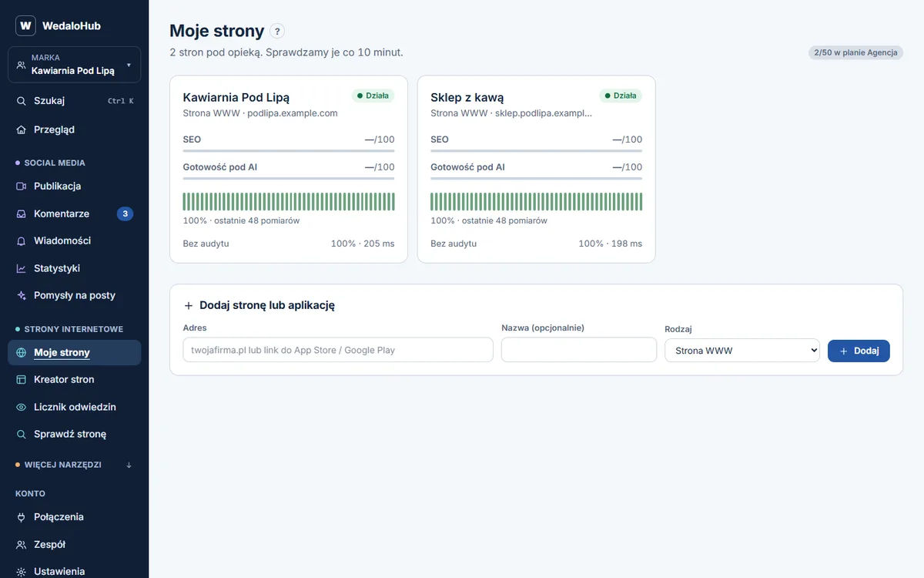Screen dimensions: 924x578
Task: Open Ustawienia under Konto
Action: coord(74,572)
